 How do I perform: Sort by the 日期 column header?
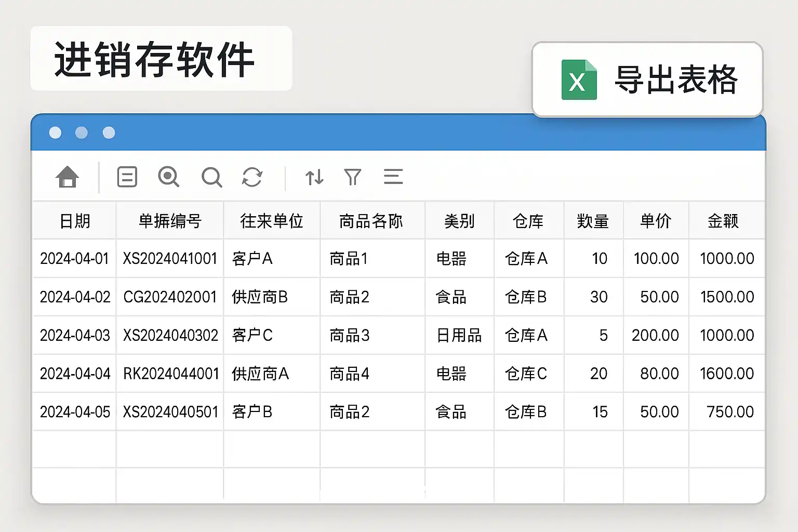pyautogui.click(x=75, y=221)
